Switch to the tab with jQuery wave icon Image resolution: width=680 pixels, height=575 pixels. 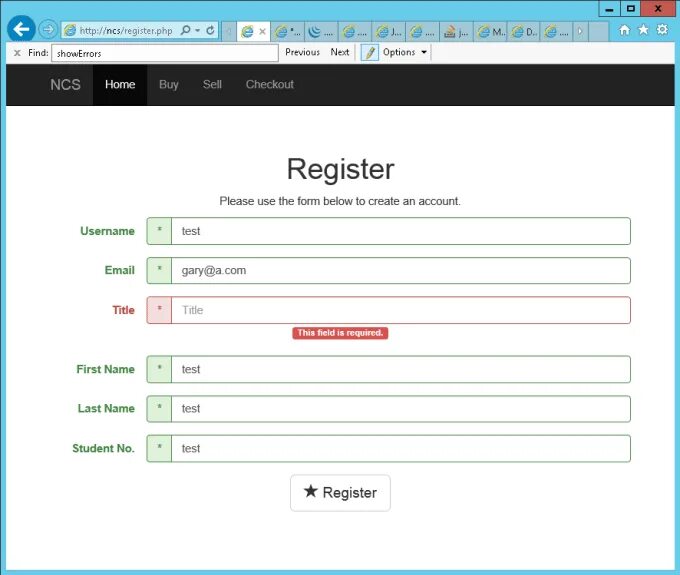click(320, 31)
